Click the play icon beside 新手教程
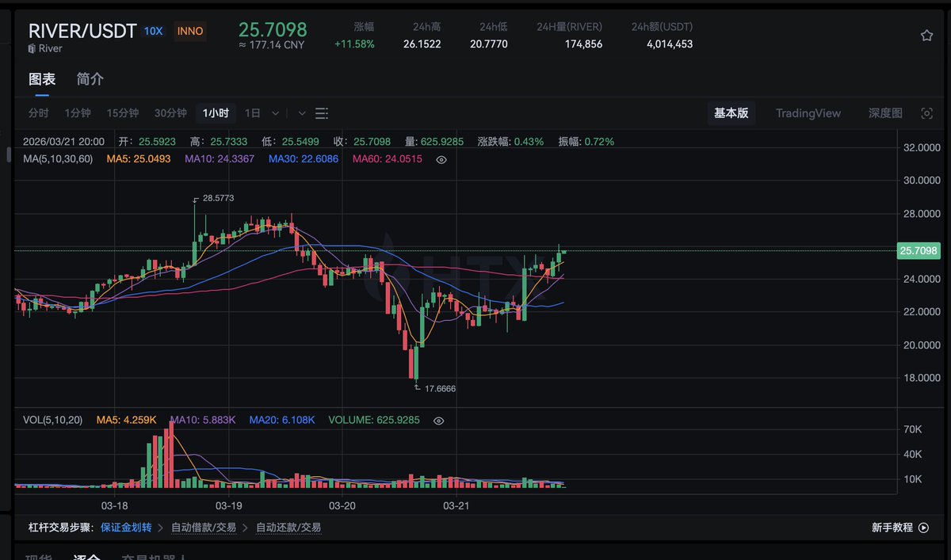Screen dimensions: 951x560 click(x=923, y=528)
